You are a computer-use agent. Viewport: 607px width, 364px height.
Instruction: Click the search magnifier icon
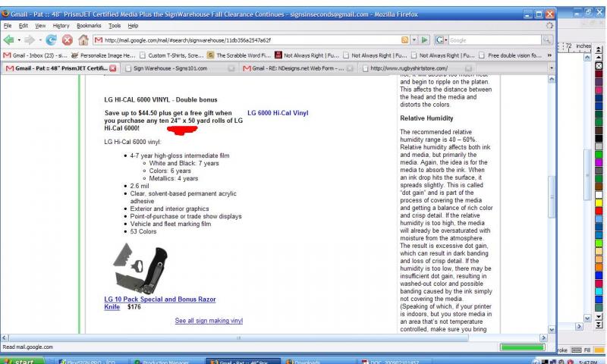546,40
